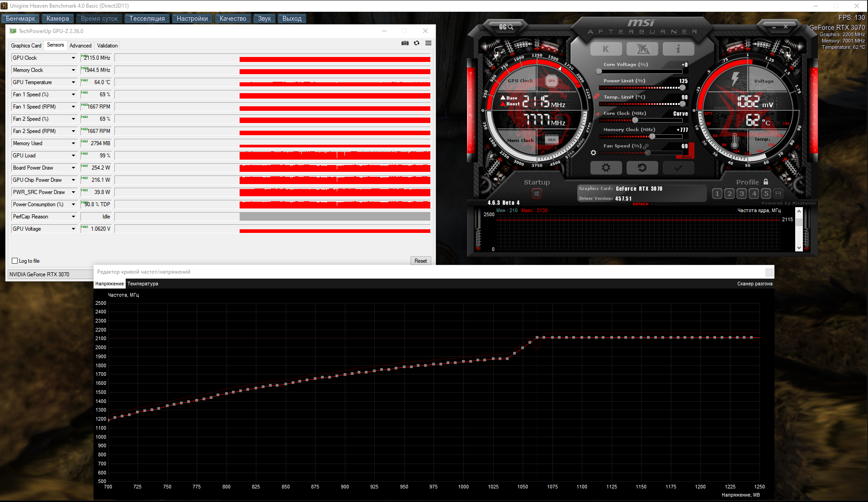Enable the Log to file checkbox
This screenshot has width=868, height=502.
pos(15,261)
